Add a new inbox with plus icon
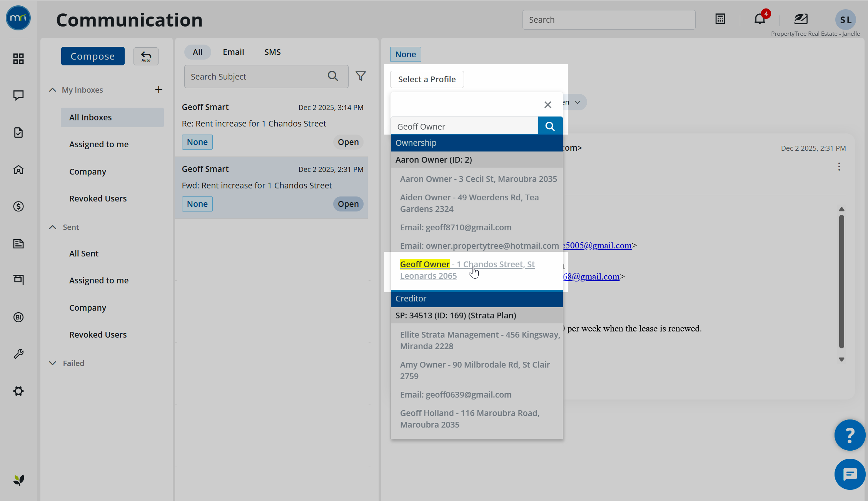Image resolution: width=868 pixels, height=501 pixels. 159,90
